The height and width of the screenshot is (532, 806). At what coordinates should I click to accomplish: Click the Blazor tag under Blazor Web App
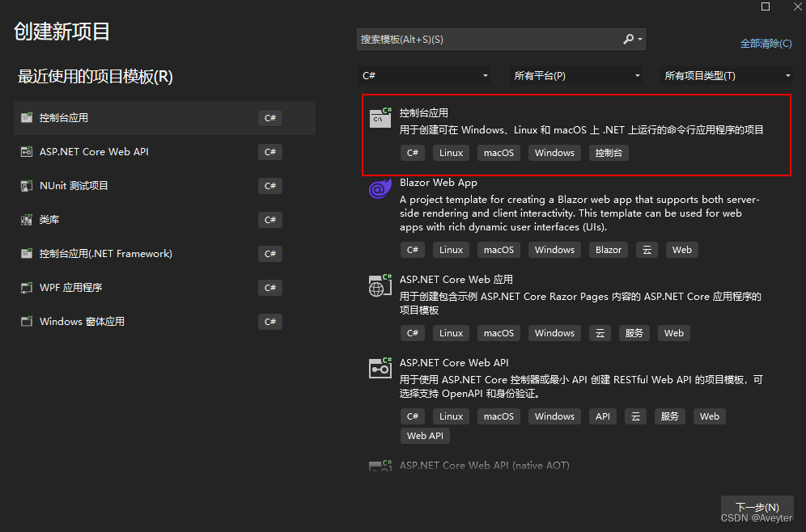(608, 250)
